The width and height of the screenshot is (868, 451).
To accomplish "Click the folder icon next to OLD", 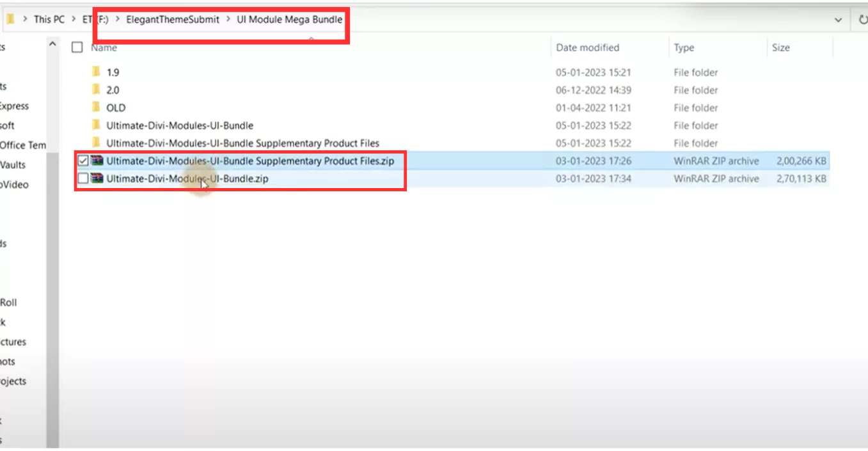I will coord(96,107).
